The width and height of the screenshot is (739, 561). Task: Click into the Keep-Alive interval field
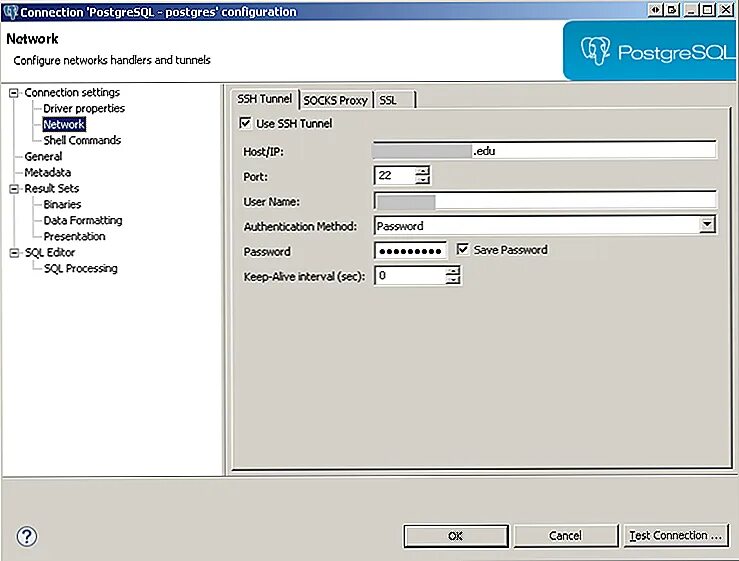[410, 275]
